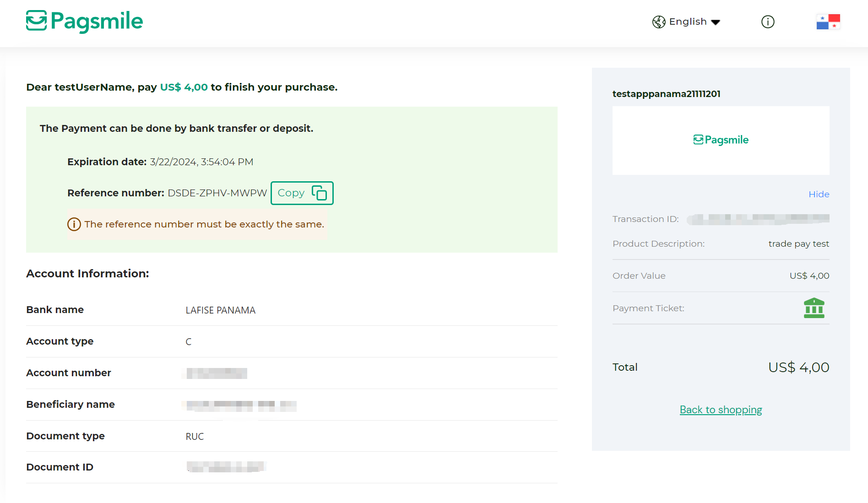
Task: Click the bank Payment Ticket icon
Action: pos(814,308)
